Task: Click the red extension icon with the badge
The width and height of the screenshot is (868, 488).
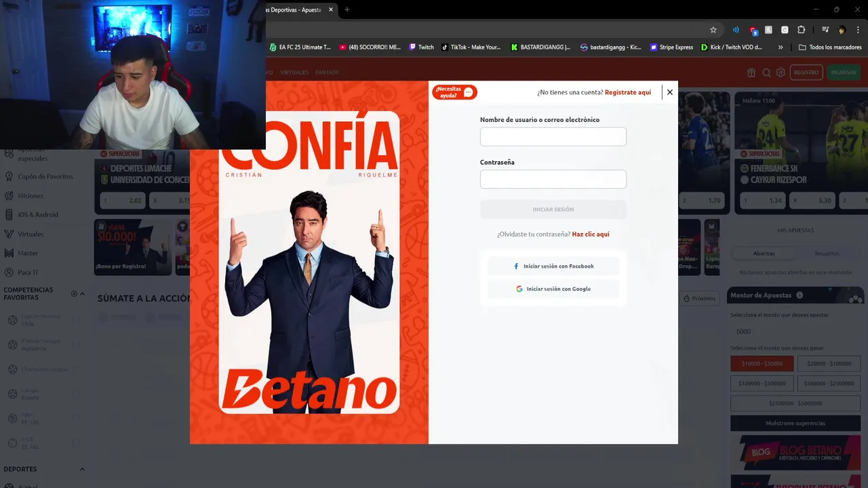Action: tap(753, 30)
